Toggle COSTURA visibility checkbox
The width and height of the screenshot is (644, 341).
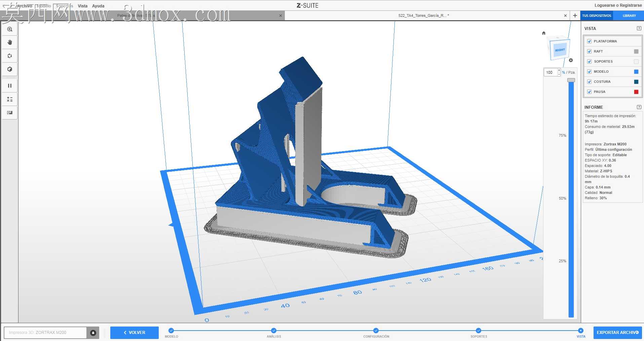[589, 82]
